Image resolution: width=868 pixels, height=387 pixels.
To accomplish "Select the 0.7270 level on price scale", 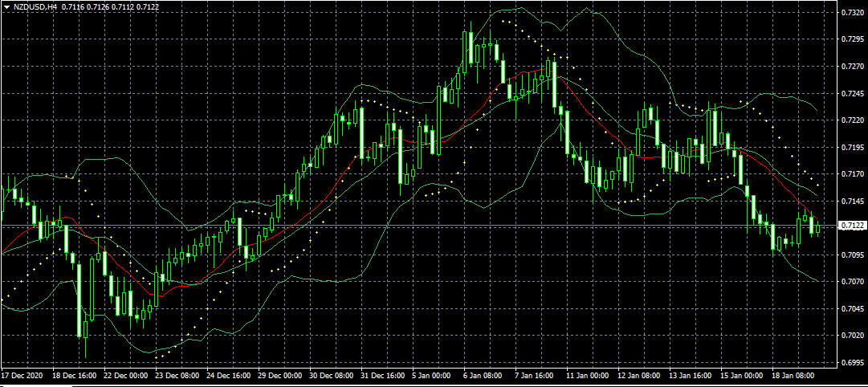I will pyautogui.click(x=852, y=67).
